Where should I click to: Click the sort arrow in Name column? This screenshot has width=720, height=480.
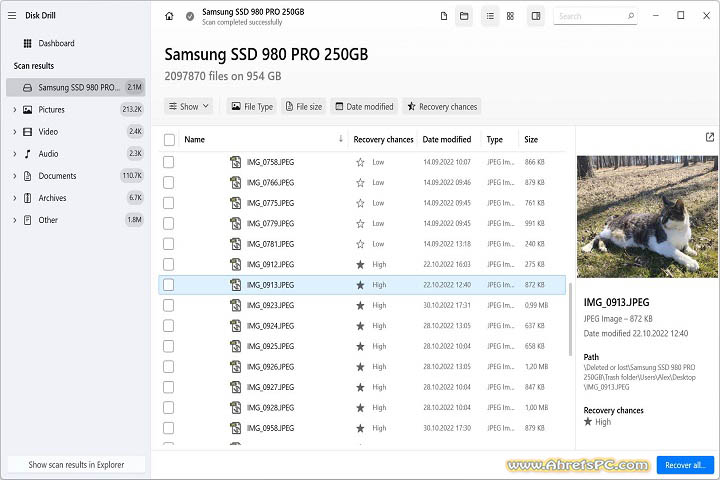[341, 139]
